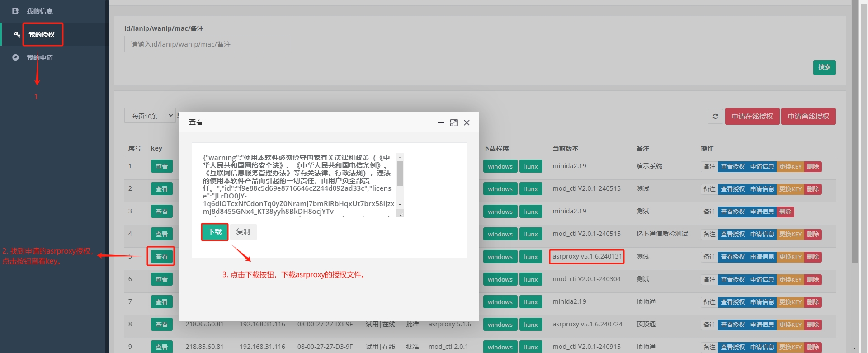Click 查看授权 in mod_cti V2.0.1-240915 row
The width and height of the screenshot is (868, 353).
coord(732,347)
